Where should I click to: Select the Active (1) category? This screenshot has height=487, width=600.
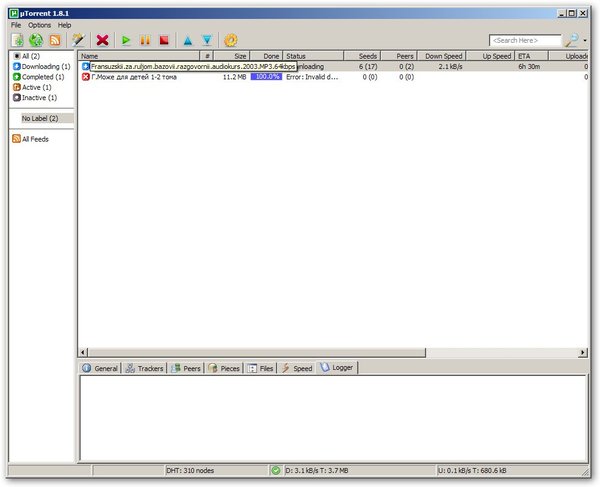coord(32,87)
